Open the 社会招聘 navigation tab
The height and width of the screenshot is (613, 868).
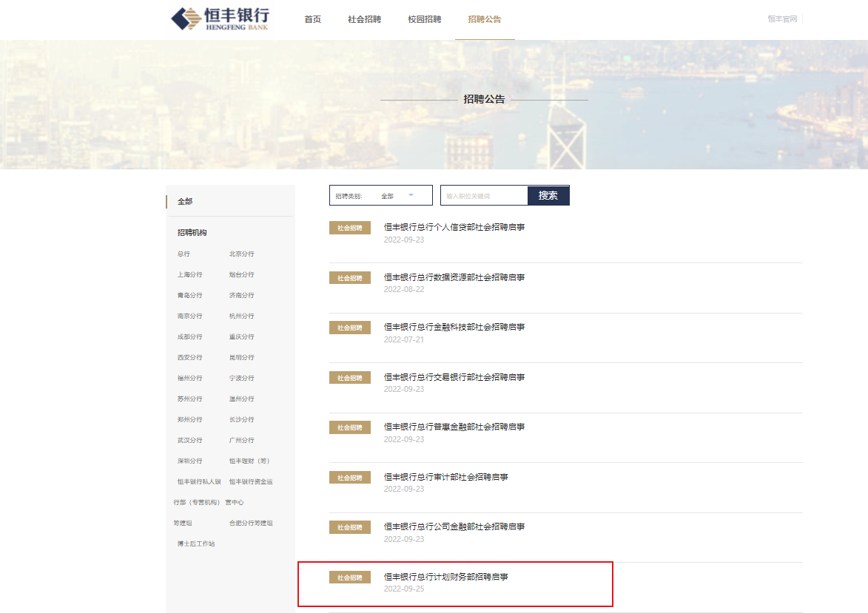click(364, 19)
